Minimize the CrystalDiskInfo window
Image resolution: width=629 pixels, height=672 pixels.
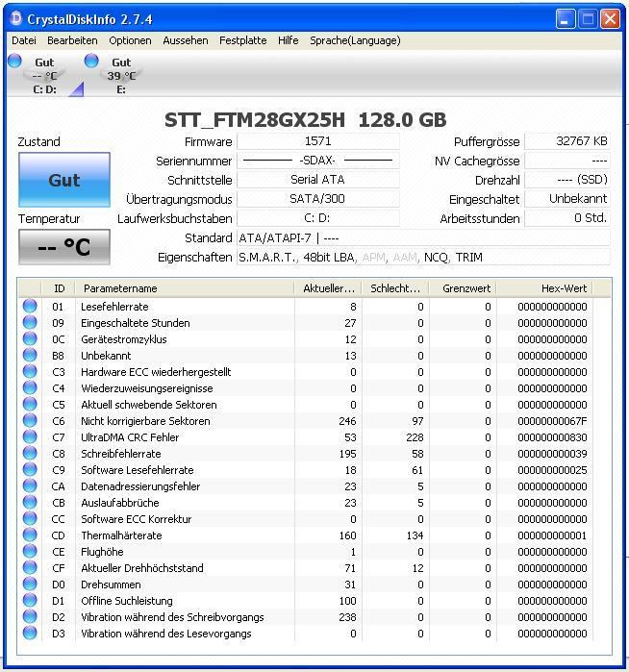point(566,19)
